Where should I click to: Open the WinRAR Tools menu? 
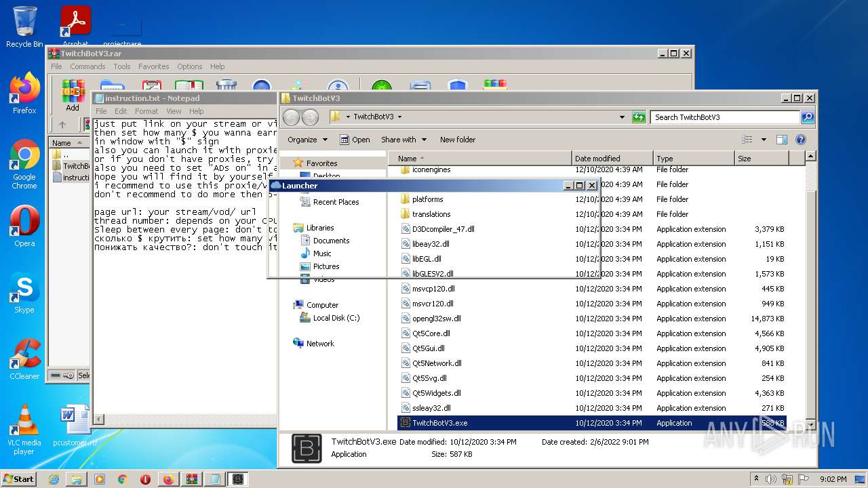coord(122,66)
